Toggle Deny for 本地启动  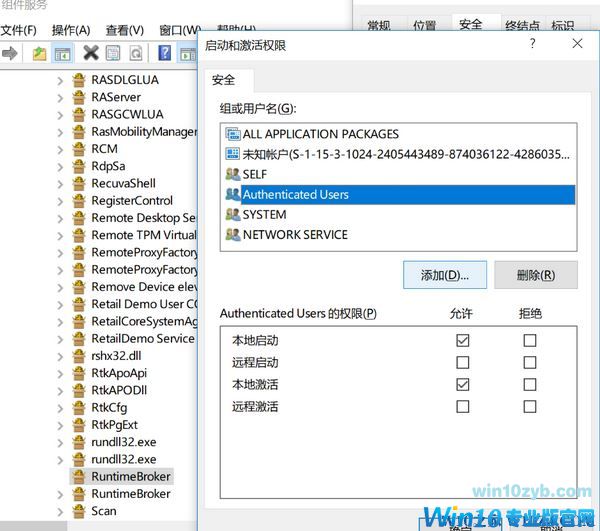[530, 340]
